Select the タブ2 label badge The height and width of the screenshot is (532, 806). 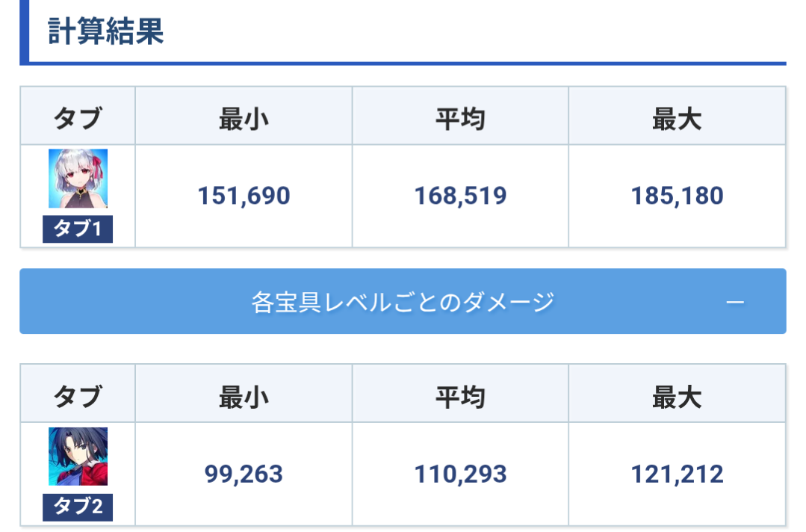[78, 507]
